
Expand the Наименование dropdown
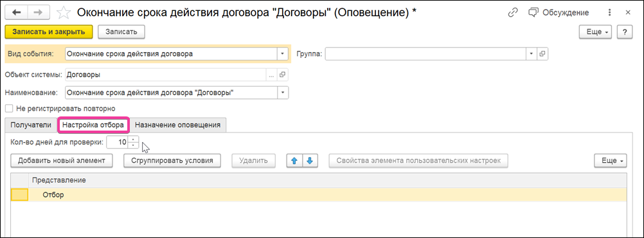coord(283,93)
